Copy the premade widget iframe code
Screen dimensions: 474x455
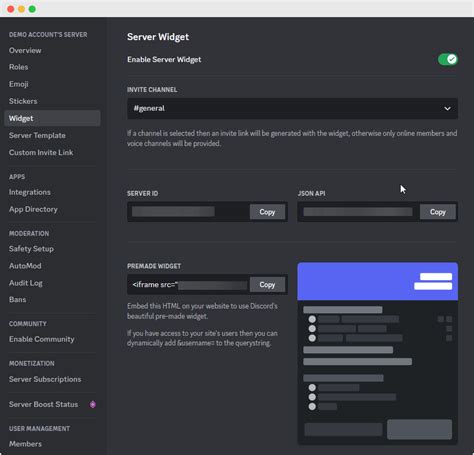pyautogui.click(x=267, y=285)
